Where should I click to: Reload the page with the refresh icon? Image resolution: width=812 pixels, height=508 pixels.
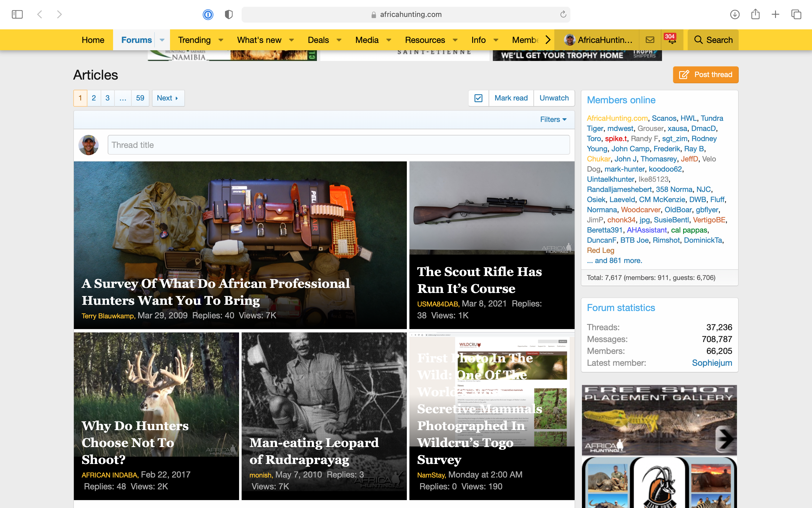[x=563, y=14]
